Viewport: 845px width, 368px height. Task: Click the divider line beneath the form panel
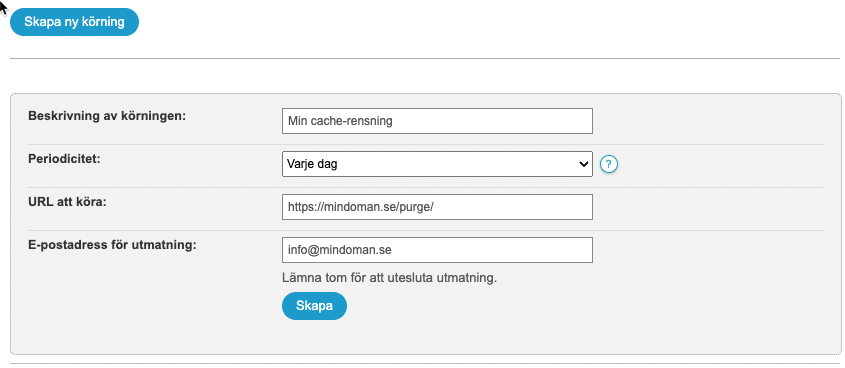click(x=425, y=363)
